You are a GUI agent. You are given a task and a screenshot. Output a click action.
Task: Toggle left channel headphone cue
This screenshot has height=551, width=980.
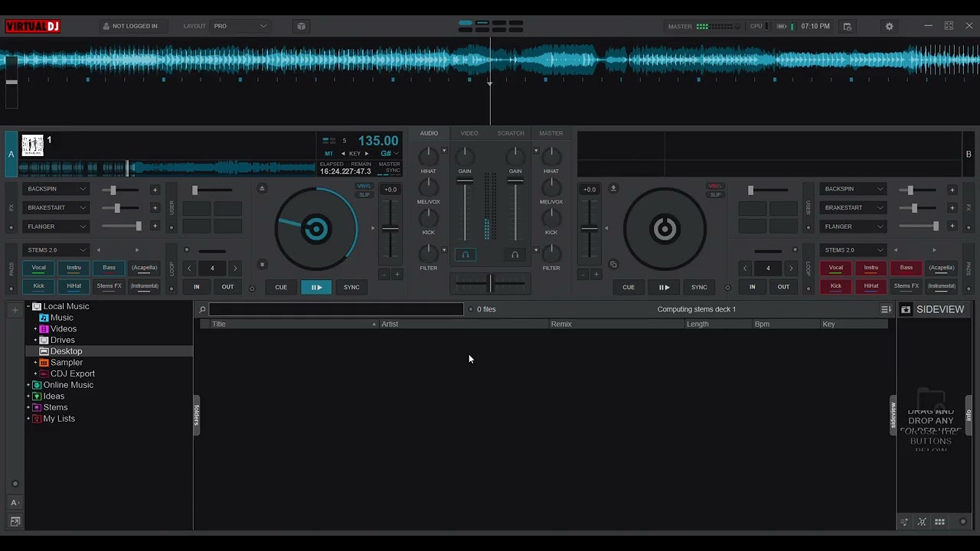465,255
